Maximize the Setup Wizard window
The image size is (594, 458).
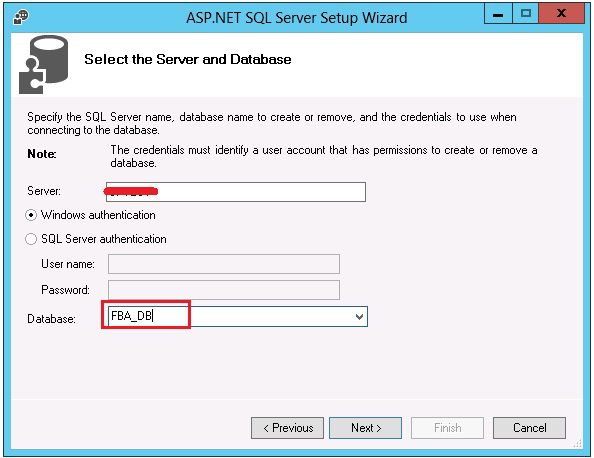click(526, 14)
